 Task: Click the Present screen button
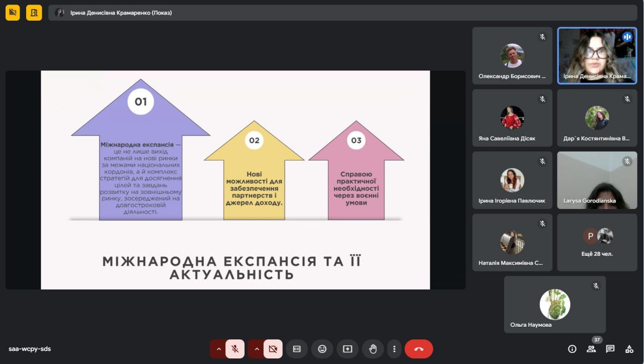[x=348, y=349]
